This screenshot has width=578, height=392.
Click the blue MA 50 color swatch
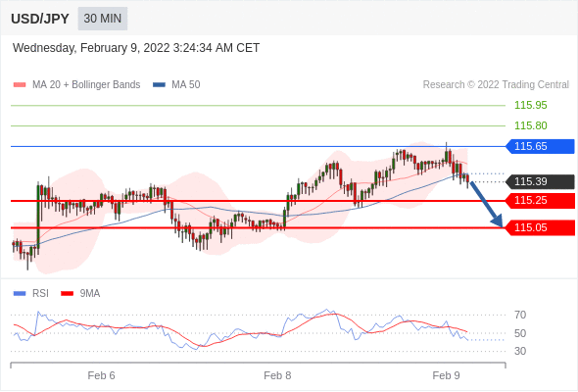[x=159, y=85]
